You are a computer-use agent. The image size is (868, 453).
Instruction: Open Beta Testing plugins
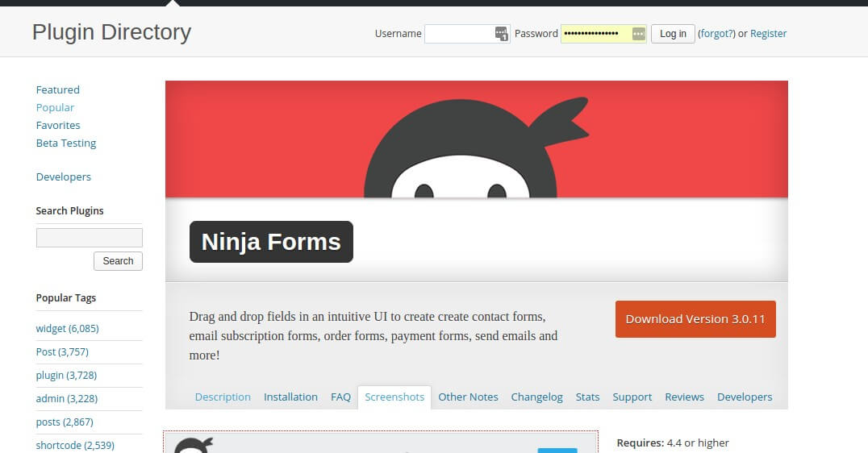[66, 143]
